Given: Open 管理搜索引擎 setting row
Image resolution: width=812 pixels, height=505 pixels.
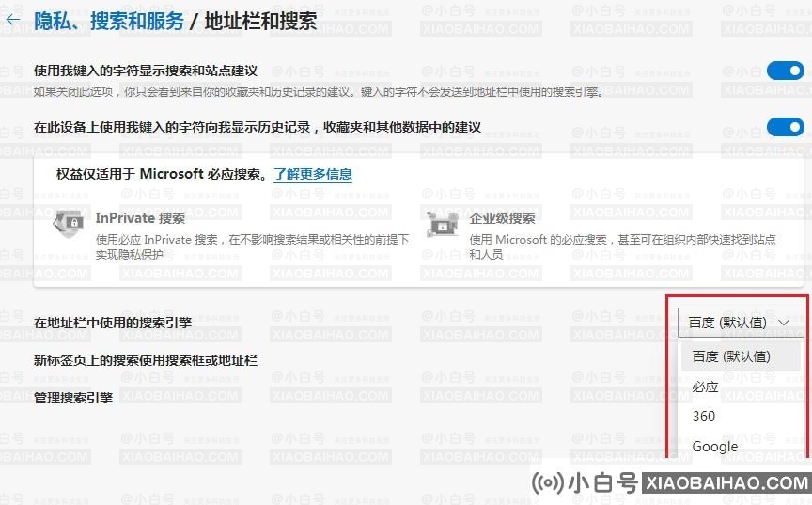Looking at the screenshot, I should click(x=73, y=398).
